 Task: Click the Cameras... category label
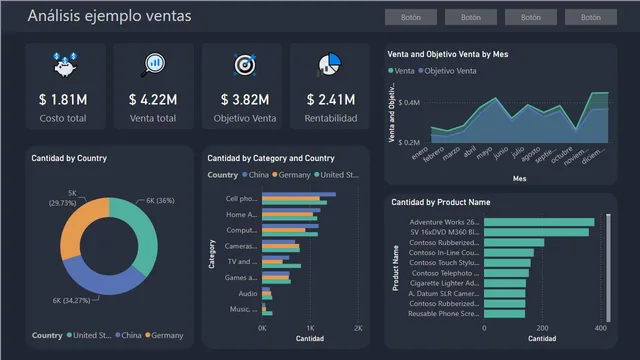tap(241, 246)
